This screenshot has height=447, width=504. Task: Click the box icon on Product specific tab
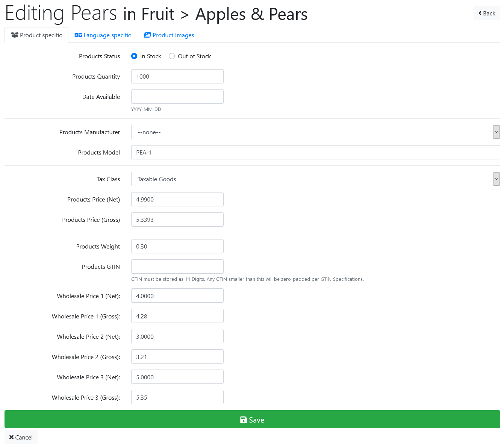click(x=15, y=35)
